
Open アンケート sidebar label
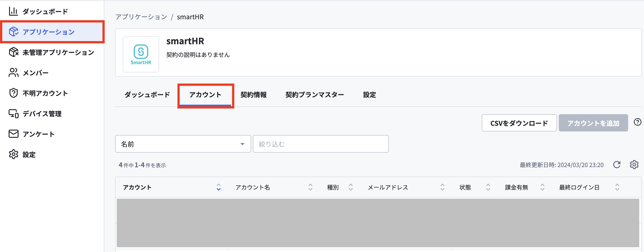coord(39,134)
